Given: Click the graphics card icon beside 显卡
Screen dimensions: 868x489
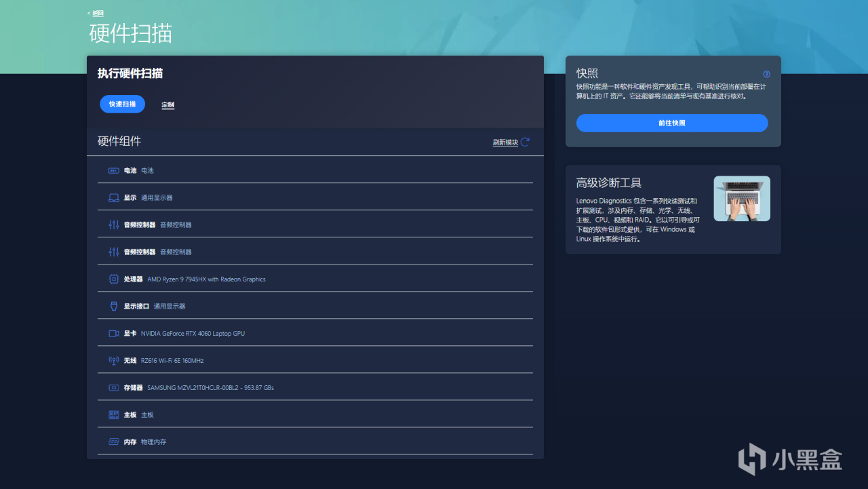Looking at the screenshot, I should [x=114, y=333].
